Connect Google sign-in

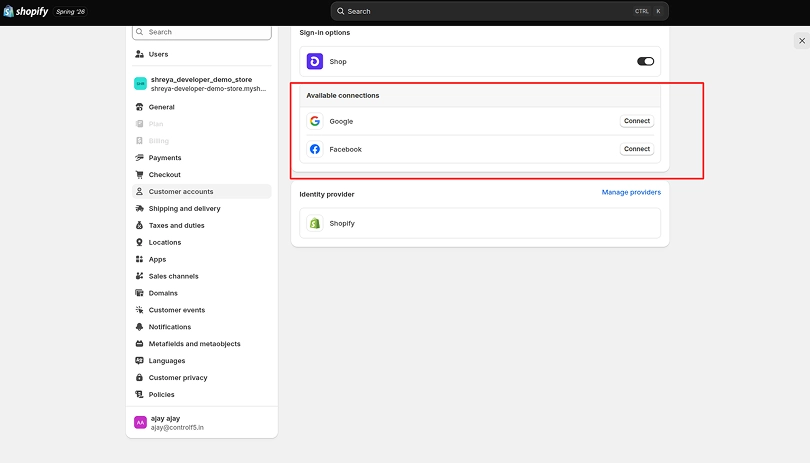pos(636,121)
